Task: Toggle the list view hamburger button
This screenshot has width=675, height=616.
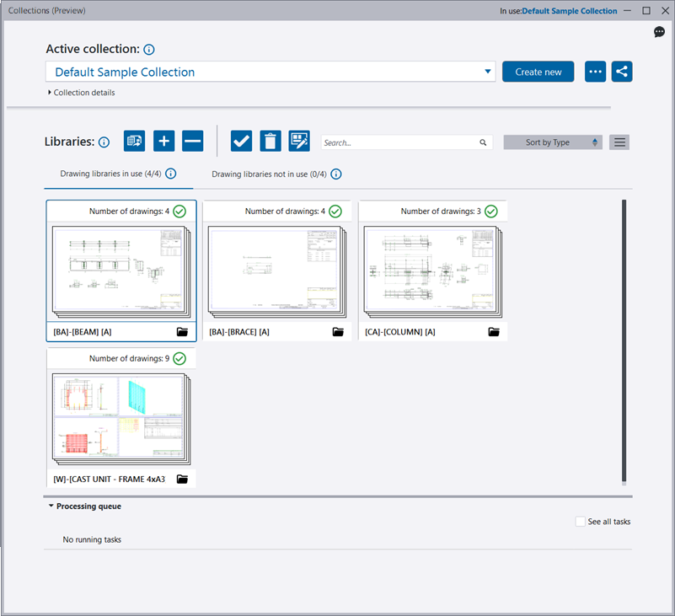Action: 620,142
